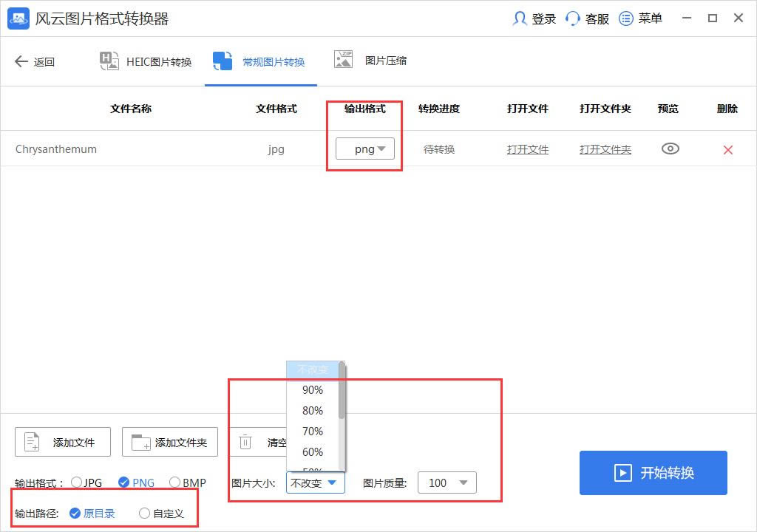Image resolution: width=757 pixels, height=532 pixels.
Task: Select 80% in image size list
Action: [313, 411]
